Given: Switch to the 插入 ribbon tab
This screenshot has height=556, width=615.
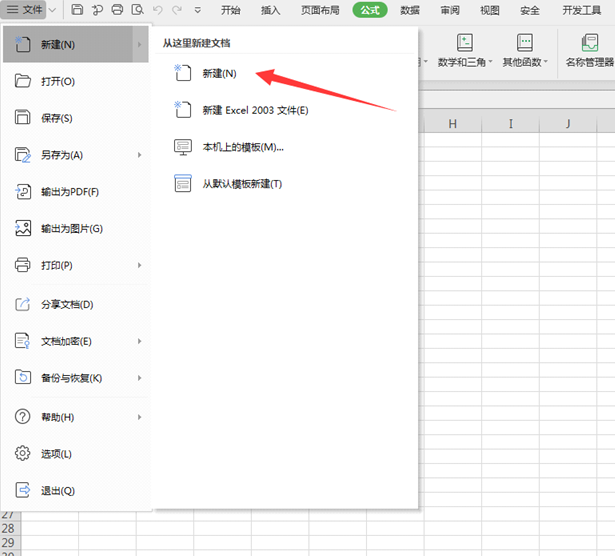Looking at the screenshot, I should click(270, 10).
